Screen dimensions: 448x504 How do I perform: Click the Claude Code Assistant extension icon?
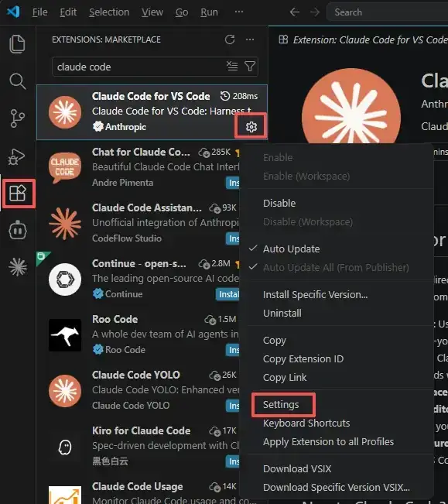point(65,224)
